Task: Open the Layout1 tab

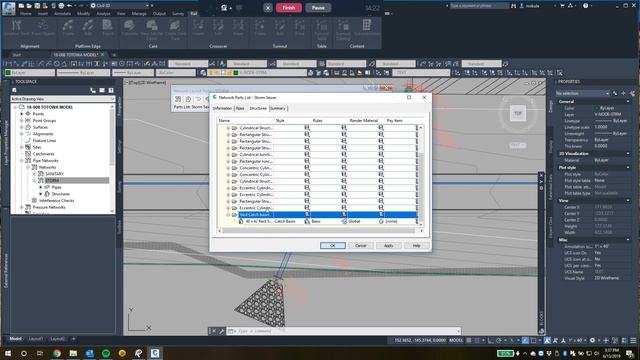Action: tap(36, 339)
